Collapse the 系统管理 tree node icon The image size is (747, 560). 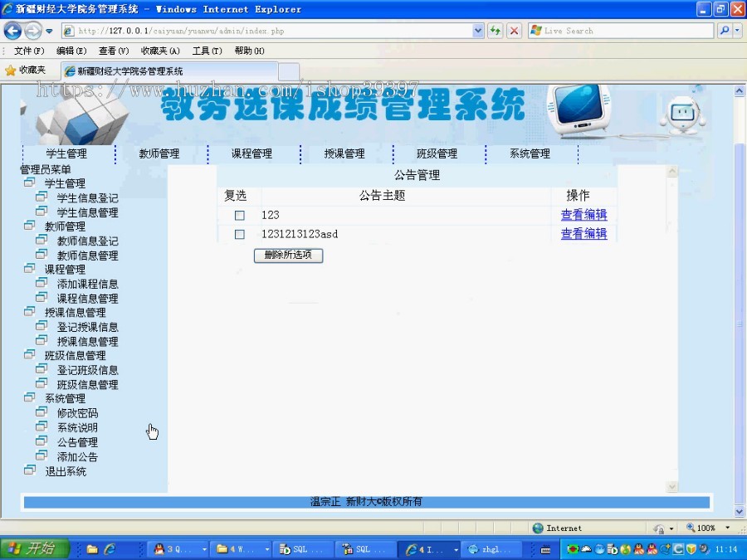point(30,397)
